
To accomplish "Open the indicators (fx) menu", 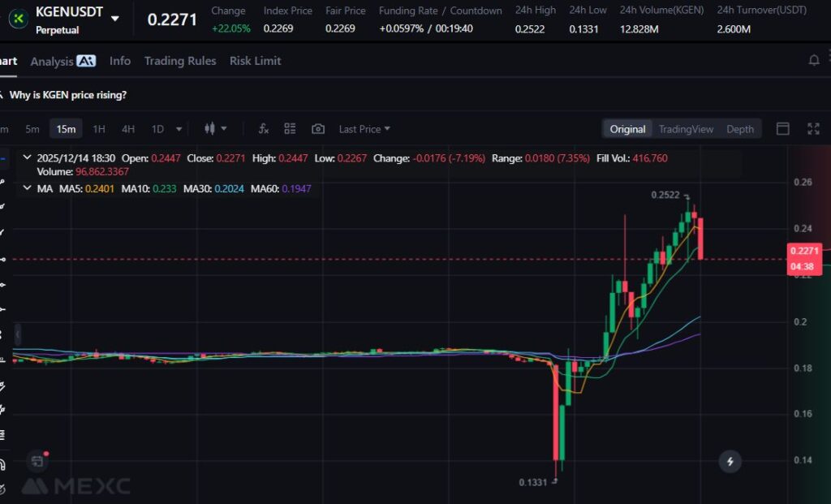I will (x=263, y=129).
